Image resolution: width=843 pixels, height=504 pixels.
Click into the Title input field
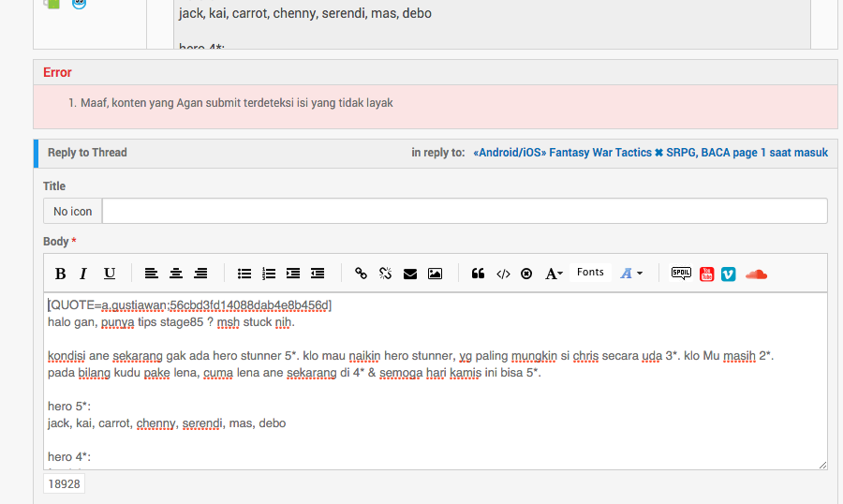click(464, 212)
